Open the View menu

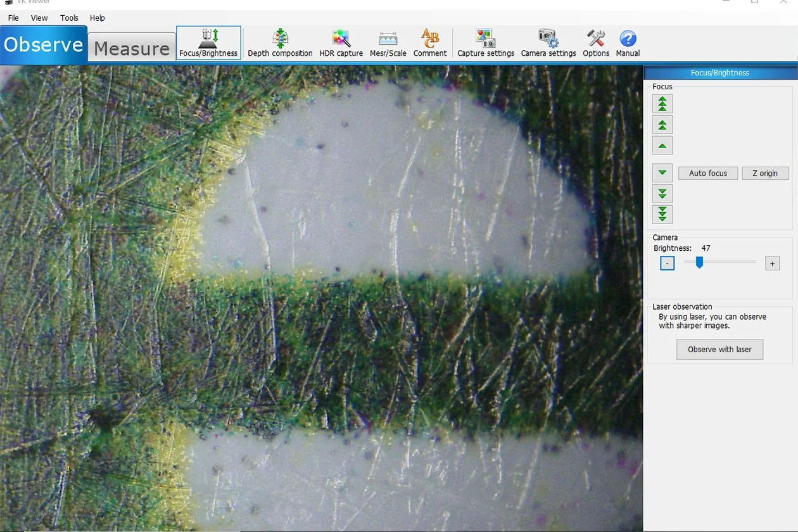coord(39,18)
